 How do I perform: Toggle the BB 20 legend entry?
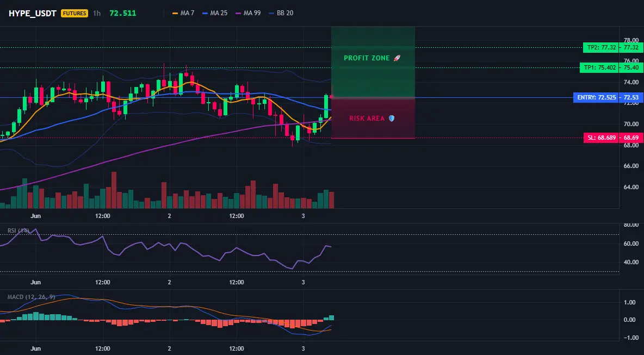[x=281, y=13]
